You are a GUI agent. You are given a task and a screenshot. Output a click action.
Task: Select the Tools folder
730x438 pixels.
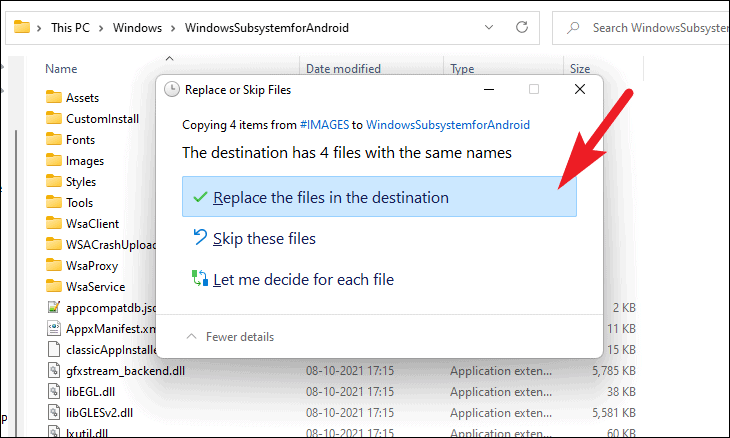coord(69,202)
